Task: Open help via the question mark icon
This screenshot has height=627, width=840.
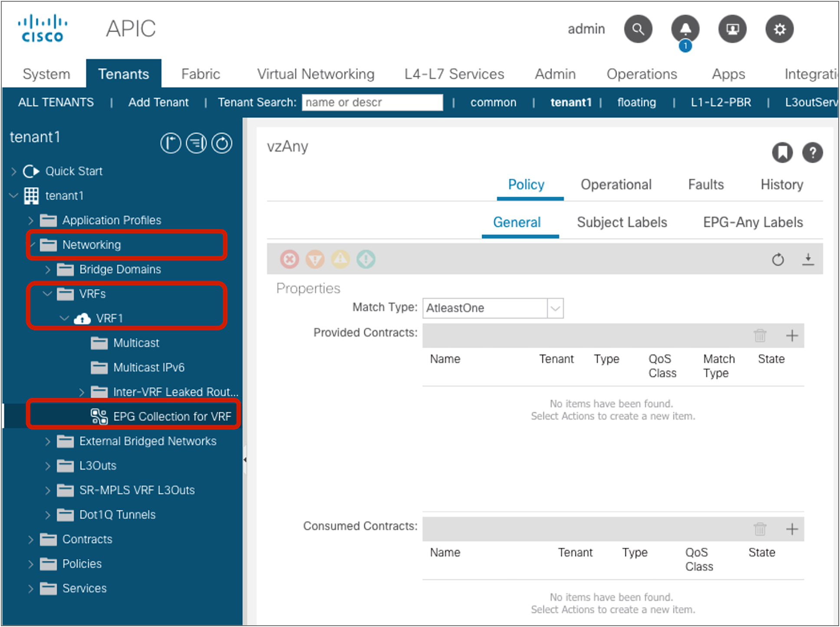Action: click(x=813, y=152)
